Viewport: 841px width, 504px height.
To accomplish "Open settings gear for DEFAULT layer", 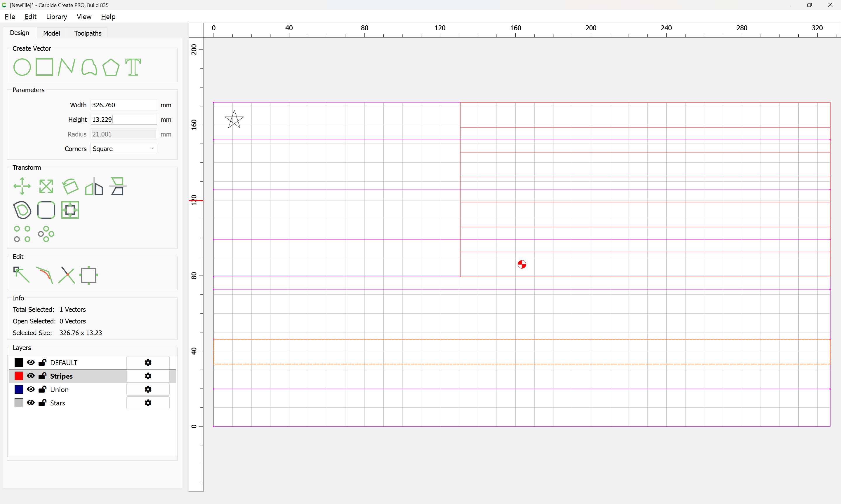I will [148, 362].
